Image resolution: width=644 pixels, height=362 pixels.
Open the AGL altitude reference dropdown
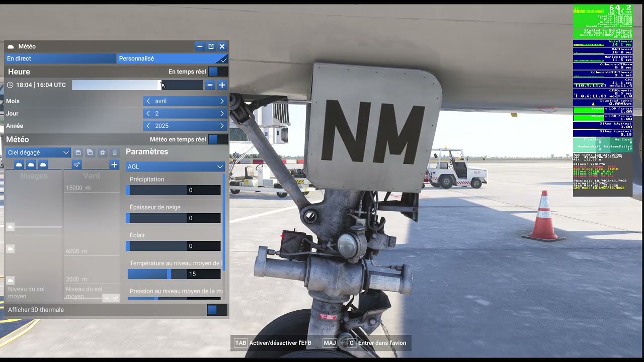click(x=175, y=166)
